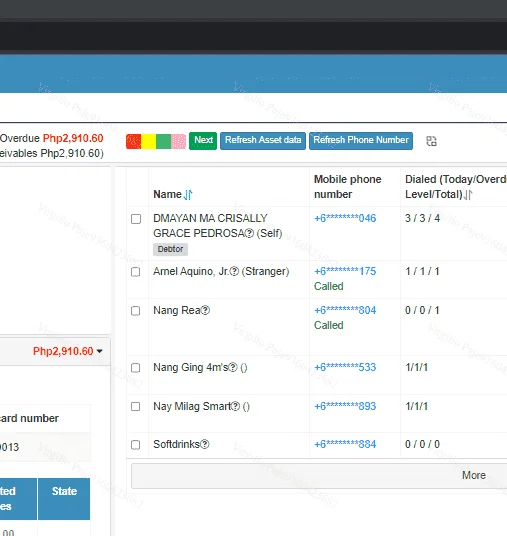Dial the number ending in 893

(345, 406)
